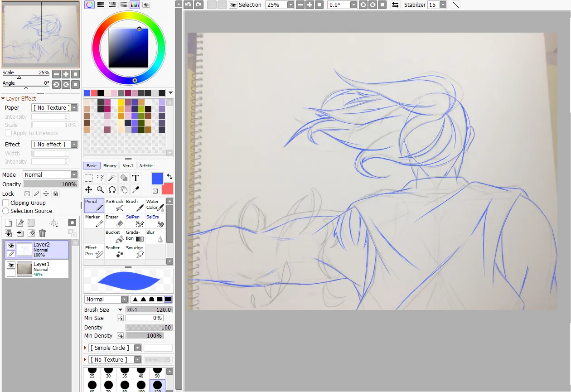
Task: Adjust the layer Opacity slider
Action: (x=50, y=184)
